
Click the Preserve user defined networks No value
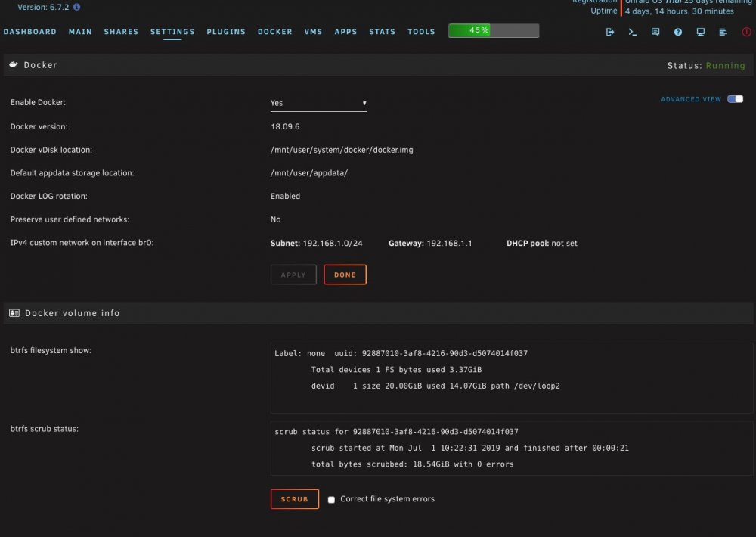[275, 219]
